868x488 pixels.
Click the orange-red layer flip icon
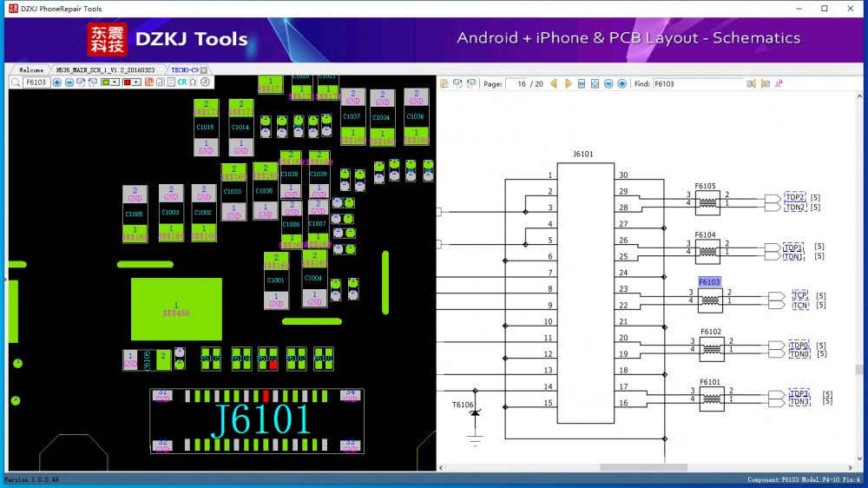pos(149,82)
